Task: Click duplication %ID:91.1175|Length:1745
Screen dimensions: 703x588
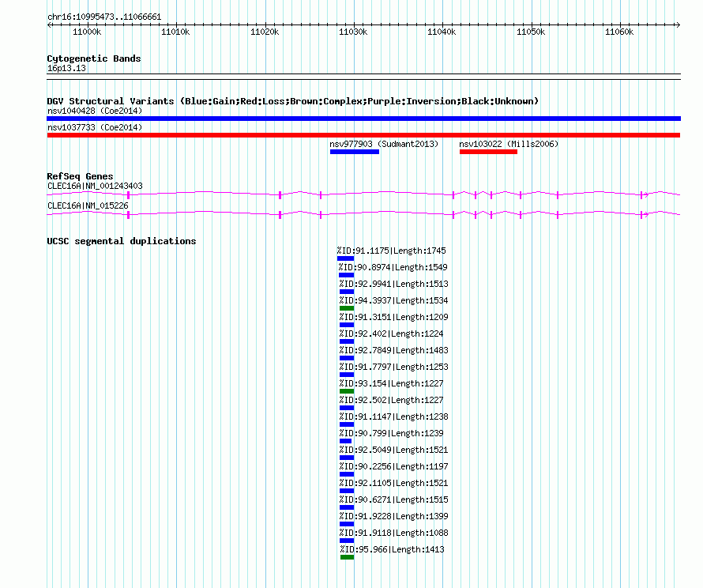Action: 392,251
